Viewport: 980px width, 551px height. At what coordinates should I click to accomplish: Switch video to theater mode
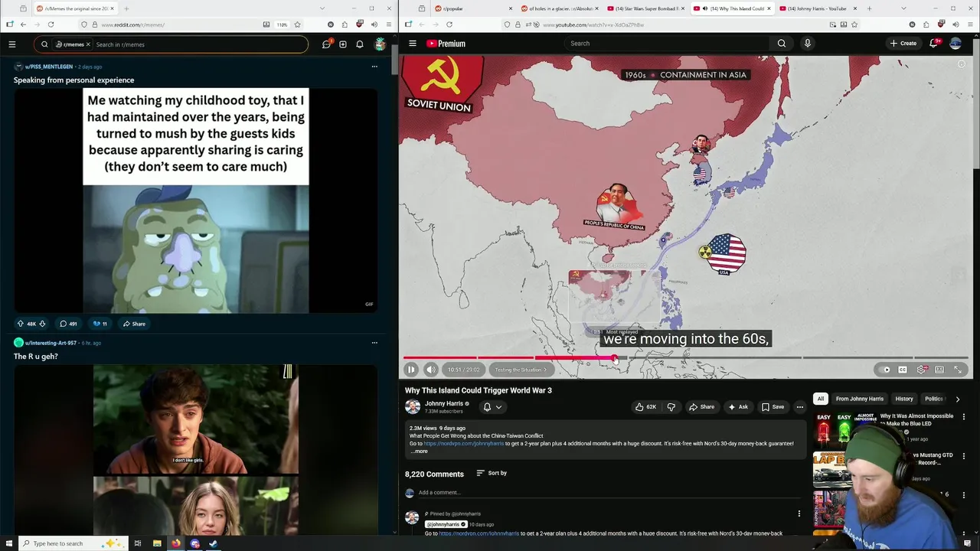[939, 370]
